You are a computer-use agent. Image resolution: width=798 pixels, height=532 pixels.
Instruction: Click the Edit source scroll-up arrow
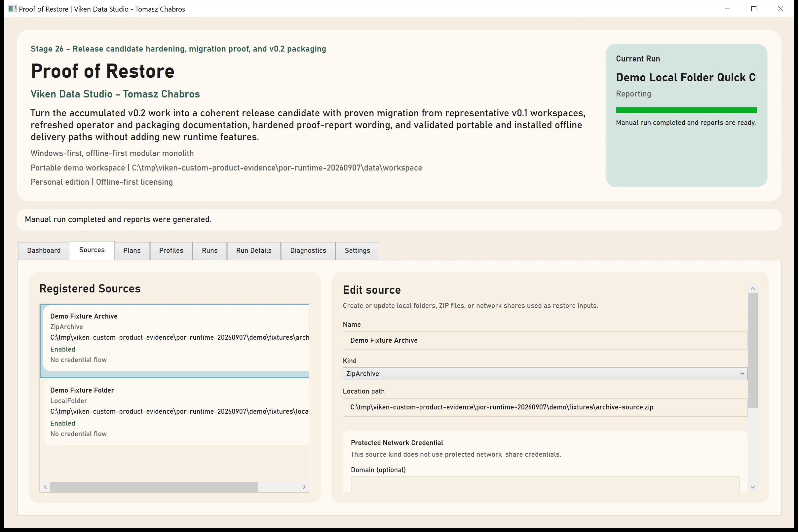point(752,288)
